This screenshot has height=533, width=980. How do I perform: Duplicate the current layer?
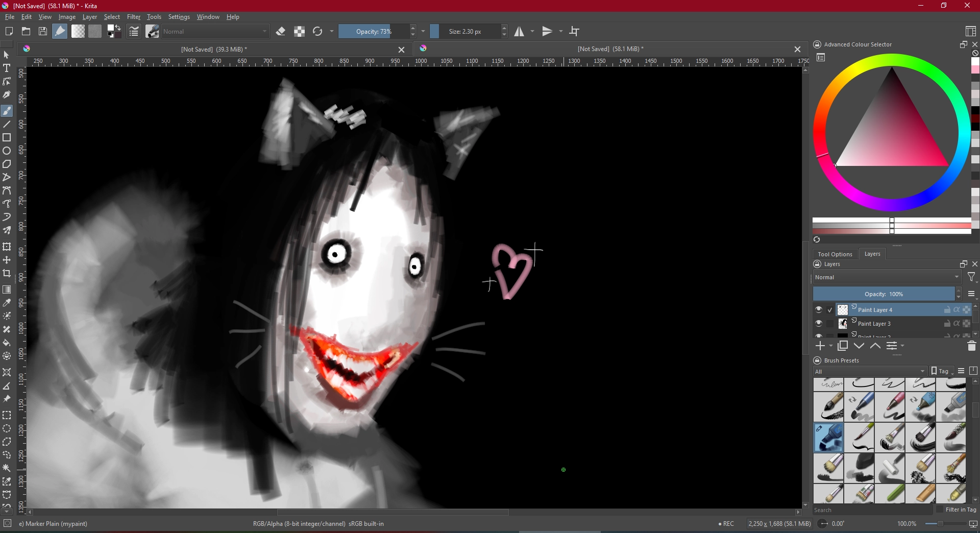click(x=843, y=346)
